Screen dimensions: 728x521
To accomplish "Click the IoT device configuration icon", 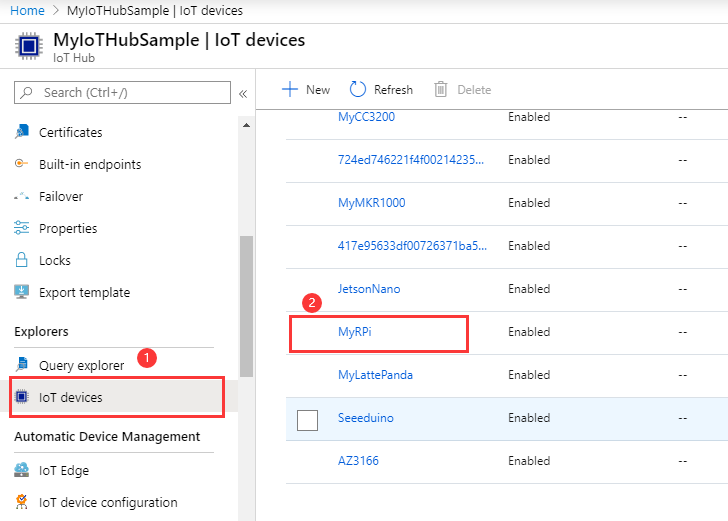I will (x=21, y=501).
